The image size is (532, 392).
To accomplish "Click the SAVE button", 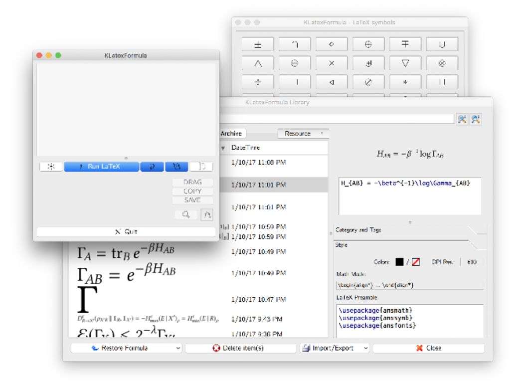I will point(193,200).
